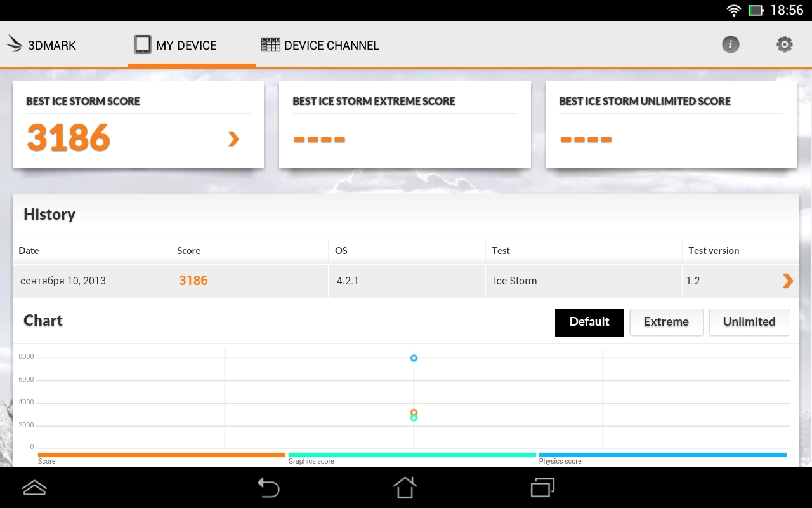Tap the battery status icon
Image resolution: width=812 pixels, height=508 pixels.
[756, 10]
